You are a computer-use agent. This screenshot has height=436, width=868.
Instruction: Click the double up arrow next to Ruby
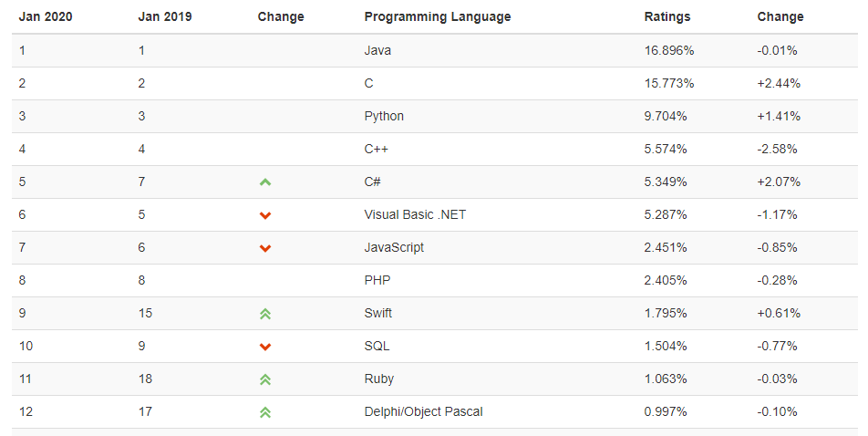coord(265,379)
